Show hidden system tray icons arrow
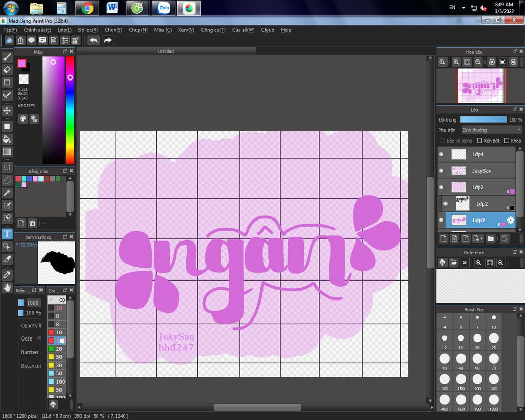This screenshot has height=420, width=525. 463,7
